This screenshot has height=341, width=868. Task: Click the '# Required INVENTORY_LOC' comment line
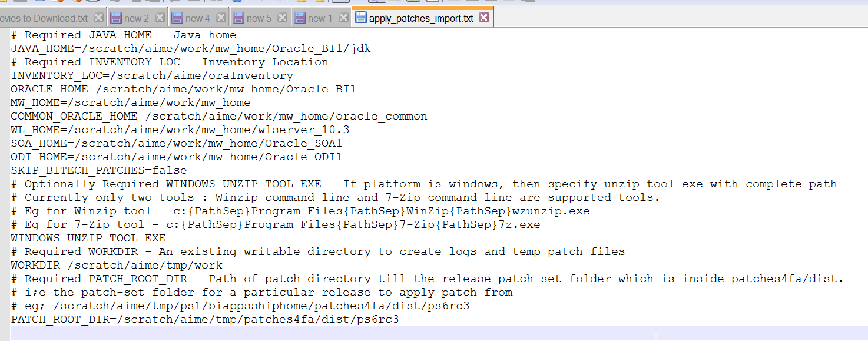pyautogui.click(x=170, y=62)
